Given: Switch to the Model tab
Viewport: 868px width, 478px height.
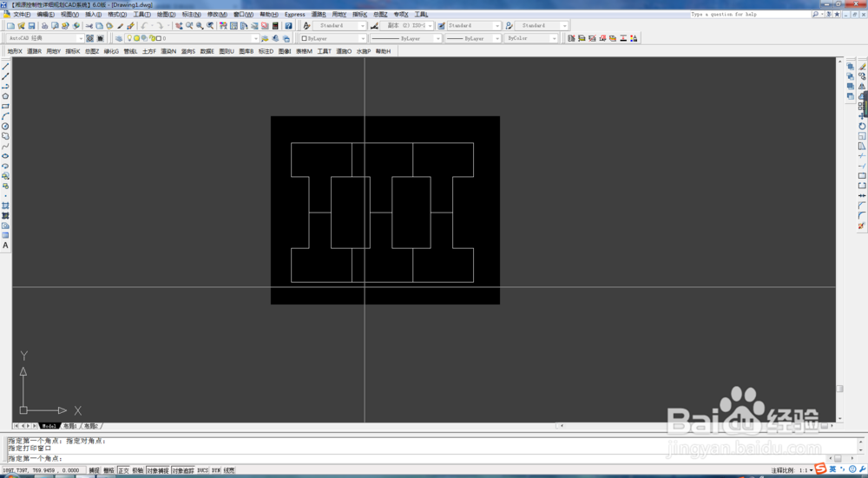Looking at the screenshot, I should tap(49, 426).
